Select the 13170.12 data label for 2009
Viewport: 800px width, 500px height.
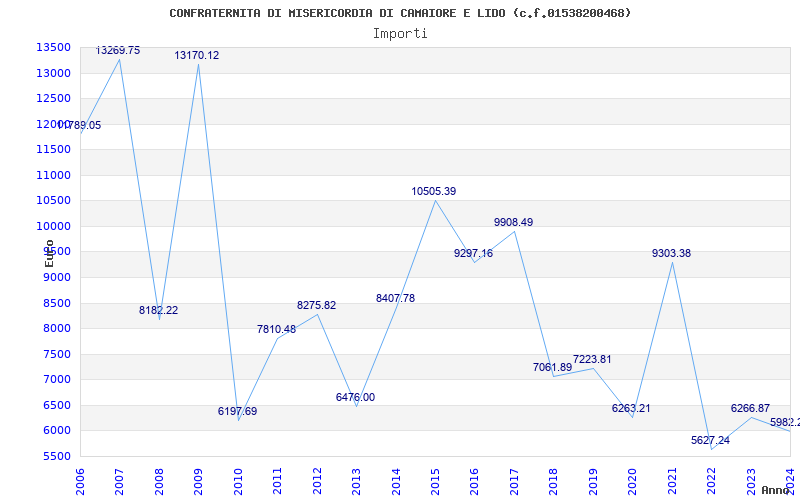(x=197, y=56)
